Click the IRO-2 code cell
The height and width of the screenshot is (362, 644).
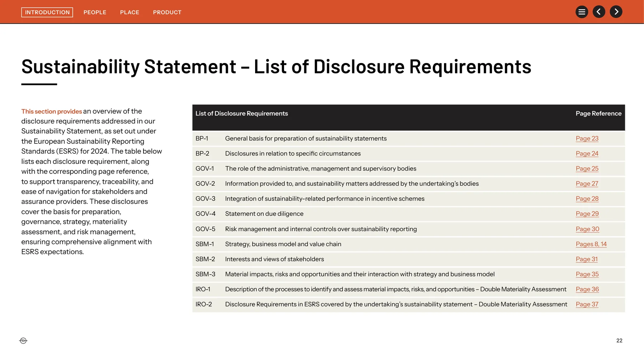(x=204, y=304)
